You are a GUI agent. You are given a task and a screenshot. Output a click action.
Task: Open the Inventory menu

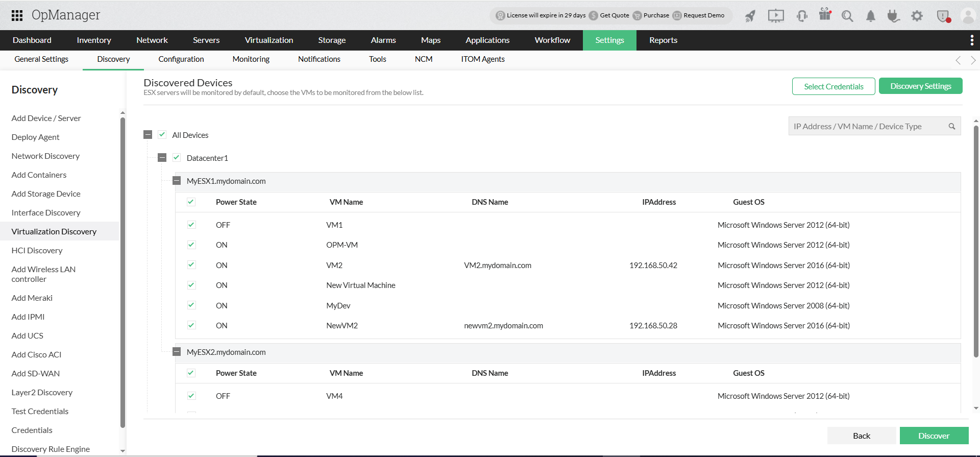94,40
